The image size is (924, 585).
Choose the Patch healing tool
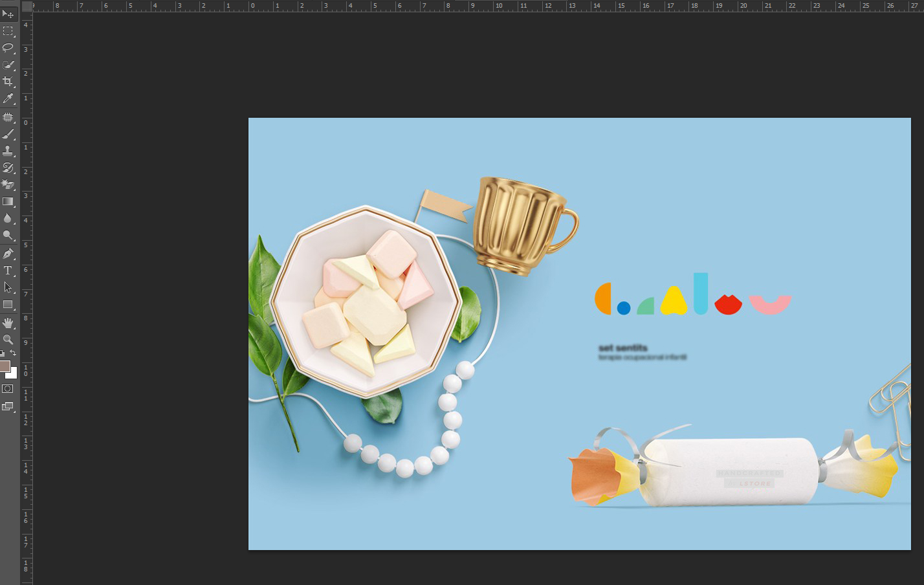point(8,117)
